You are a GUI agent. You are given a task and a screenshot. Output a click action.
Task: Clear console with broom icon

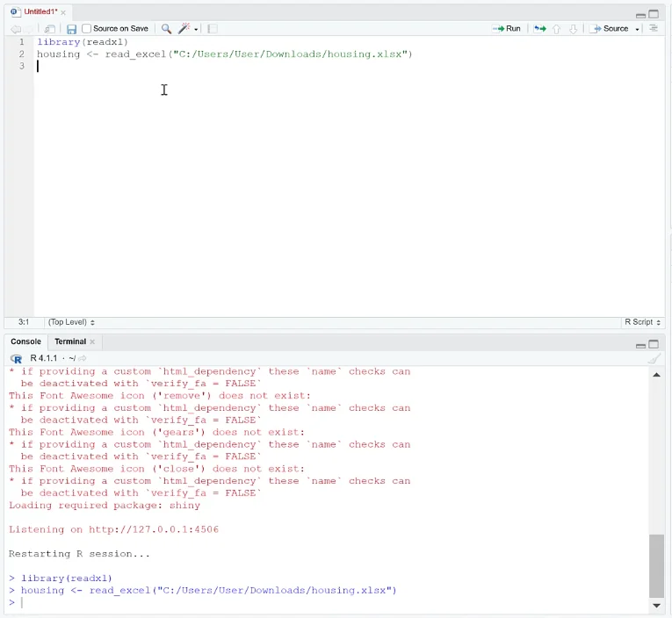(x=654, y=358)
